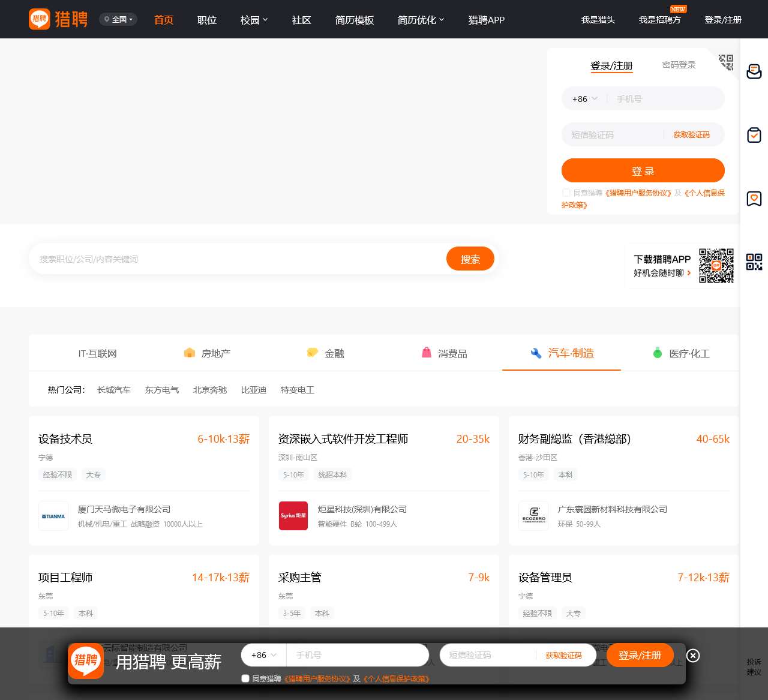This screenshot has width=768, height=700.
Task: Select the 汽车·制造 industry tab
Action: tap(562, 353)
